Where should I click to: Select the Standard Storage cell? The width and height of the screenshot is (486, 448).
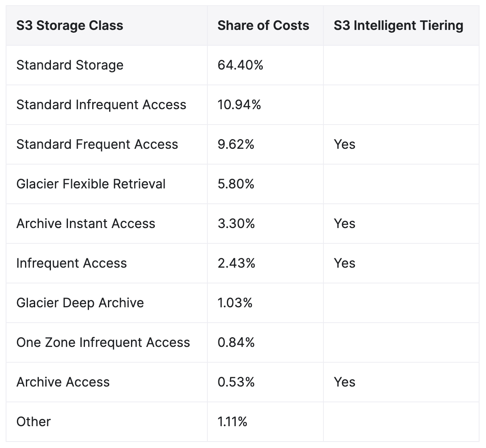tap(70, 65)
